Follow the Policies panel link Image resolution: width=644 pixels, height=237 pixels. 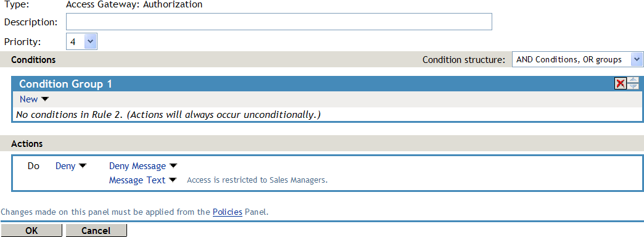click(x=228, y=212)
